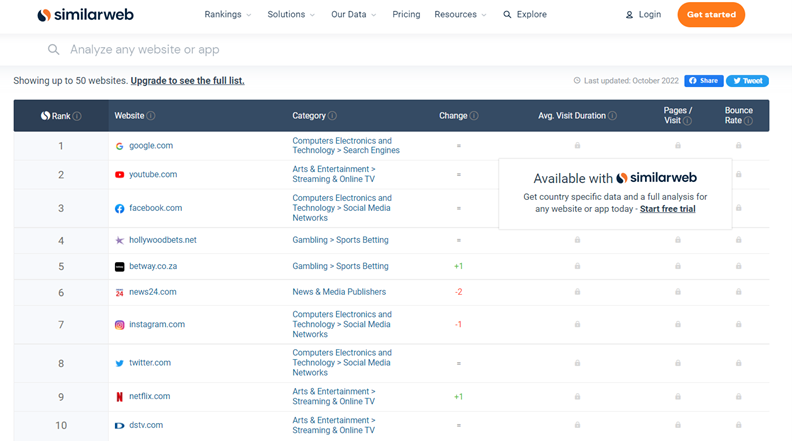This screenshot has width=792, height=441.
Task: Open betway.co.za website link
Action: pyautogui.click(x=153, y=266)
